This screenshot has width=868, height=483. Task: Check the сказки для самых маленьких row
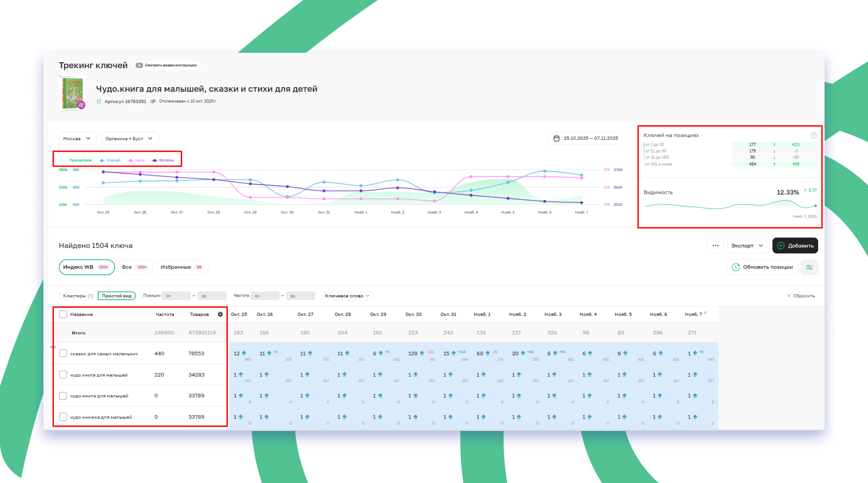[x=63, y=353]
